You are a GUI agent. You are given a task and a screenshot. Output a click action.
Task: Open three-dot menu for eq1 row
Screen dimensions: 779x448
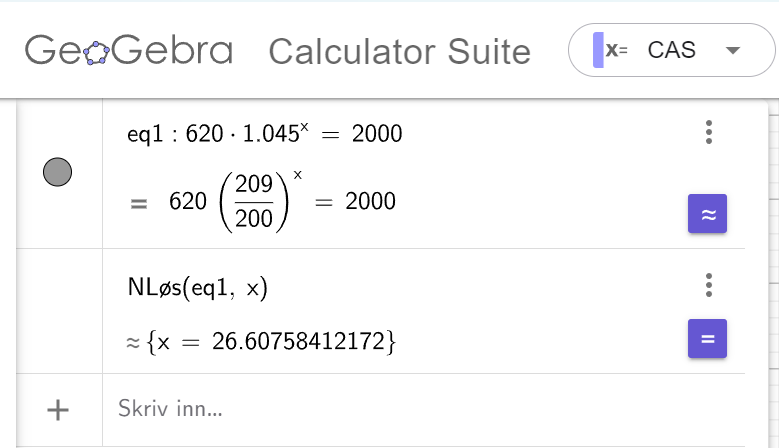click(x=709, y=132)
